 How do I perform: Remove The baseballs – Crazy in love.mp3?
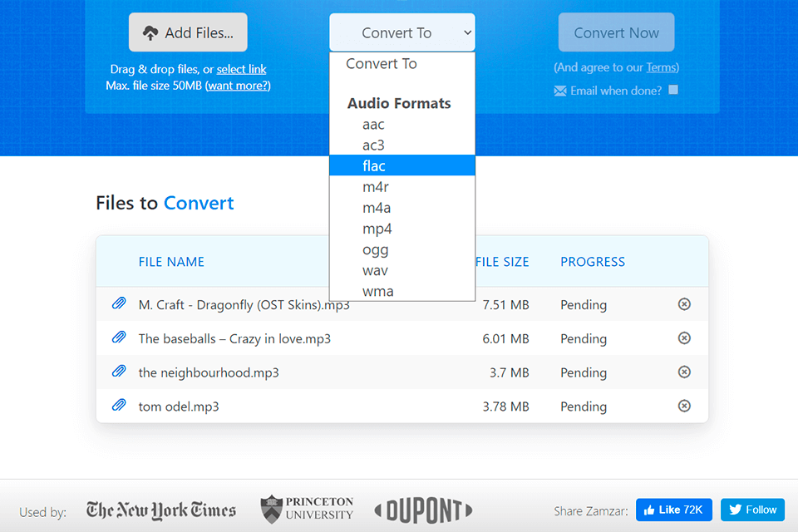pyautogui.click(x=684, y=338)
